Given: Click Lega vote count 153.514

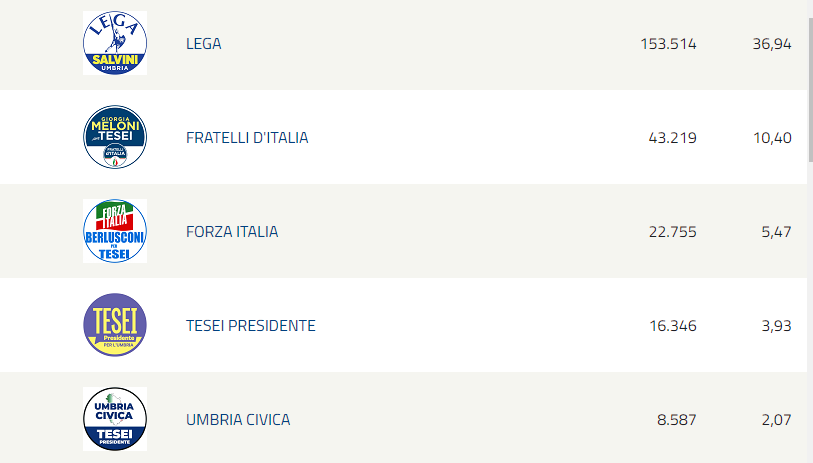Looking at the screenshot, I should (668, 44).
